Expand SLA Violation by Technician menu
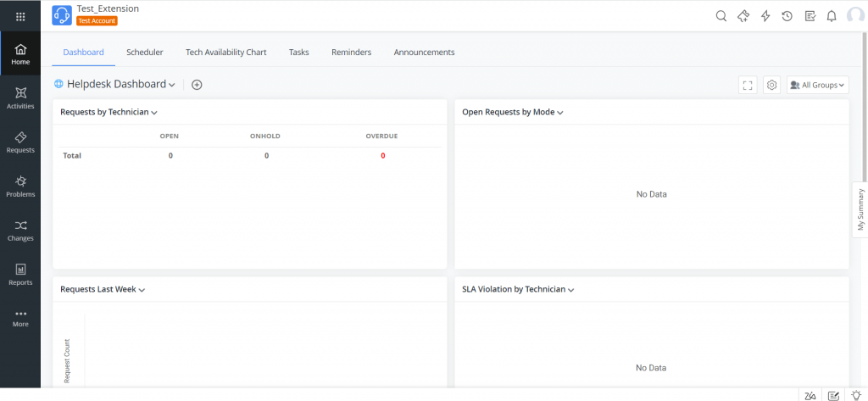 (x=571, y=290)
